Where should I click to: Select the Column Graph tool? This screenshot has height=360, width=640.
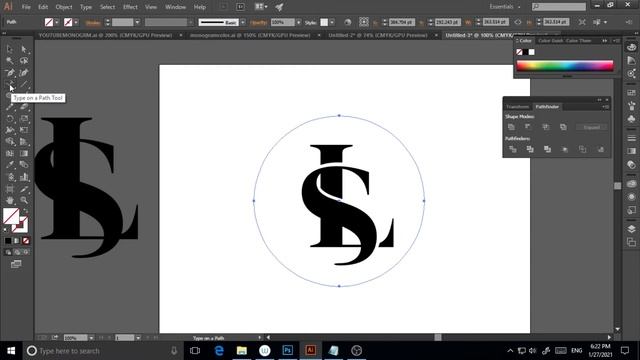tap(24, 177)
